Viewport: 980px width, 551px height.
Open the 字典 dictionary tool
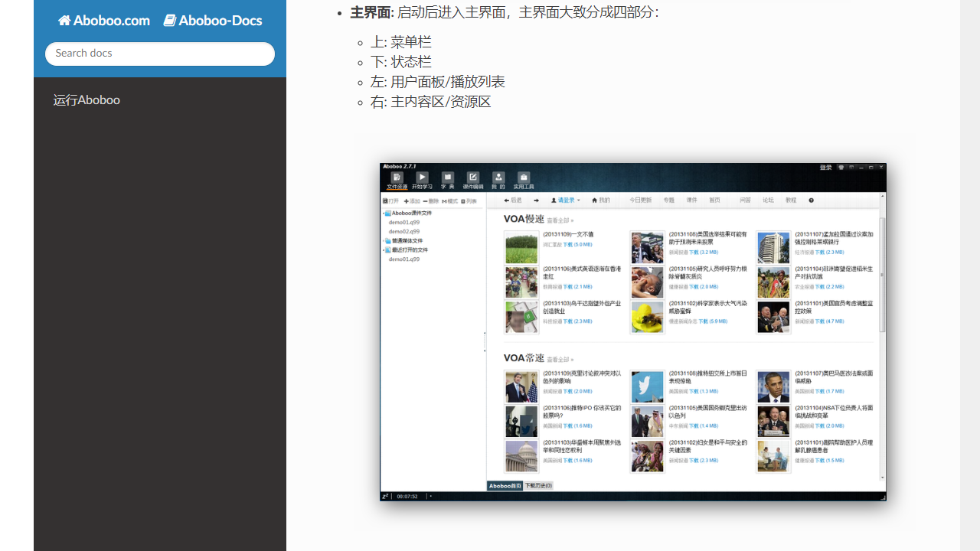coord(447,177)
